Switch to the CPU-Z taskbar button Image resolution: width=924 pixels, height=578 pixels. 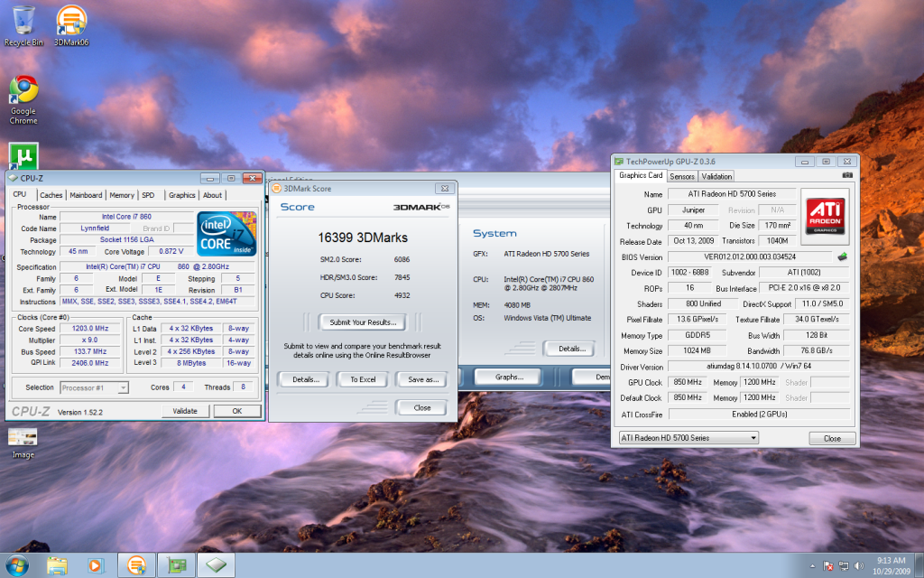tap(217, 565)
